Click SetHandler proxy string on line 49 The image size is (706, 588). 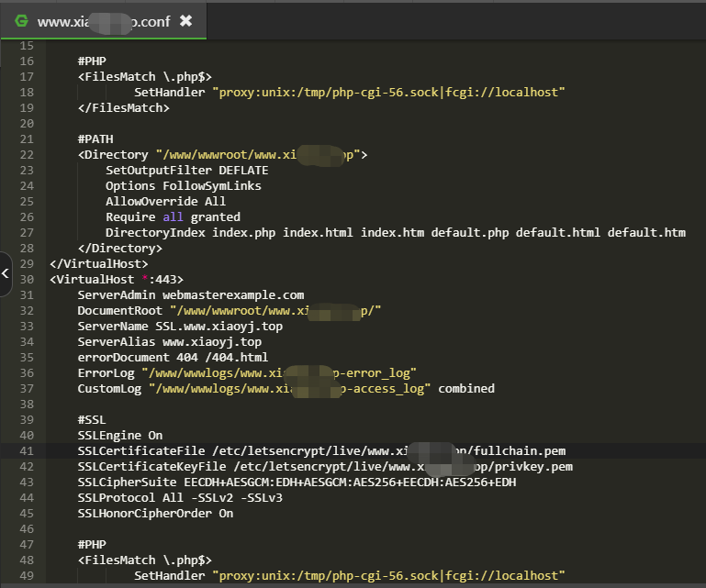[x=388, y=575]
